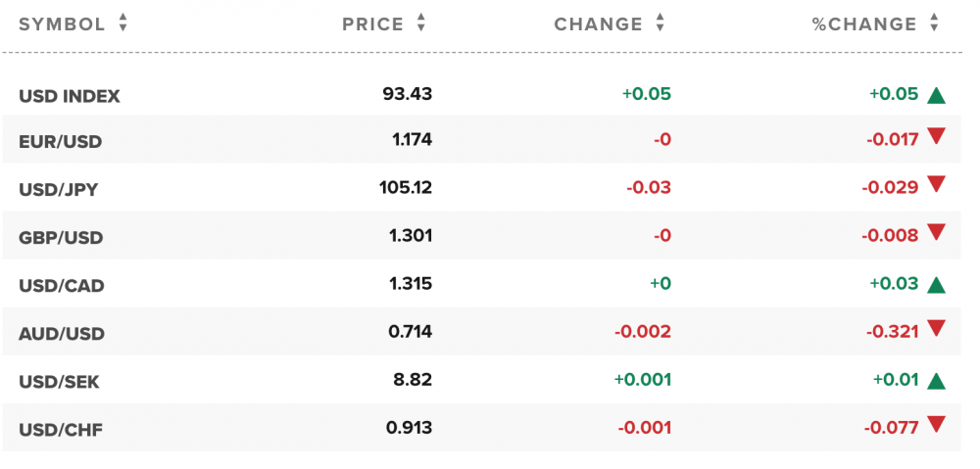Click the SYMBOL column sort arrows
The height and width of the screenshot is (469, 980).
(x=122, y=23)
